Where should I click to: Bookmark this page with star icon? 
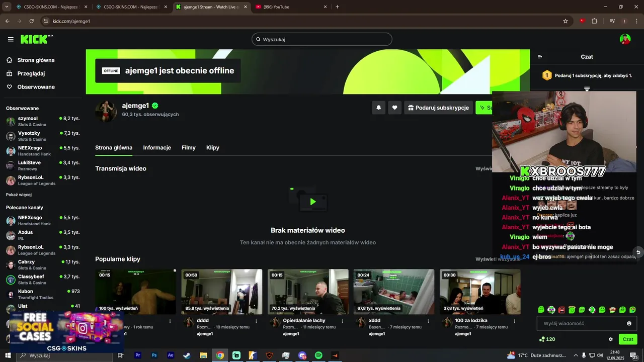pos(566,21)
